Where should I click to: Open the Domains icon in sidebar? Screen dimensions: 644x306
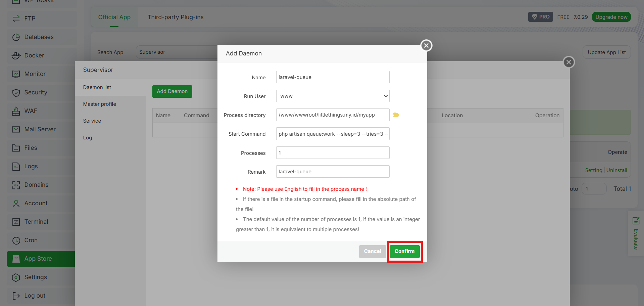coord(16,185)
